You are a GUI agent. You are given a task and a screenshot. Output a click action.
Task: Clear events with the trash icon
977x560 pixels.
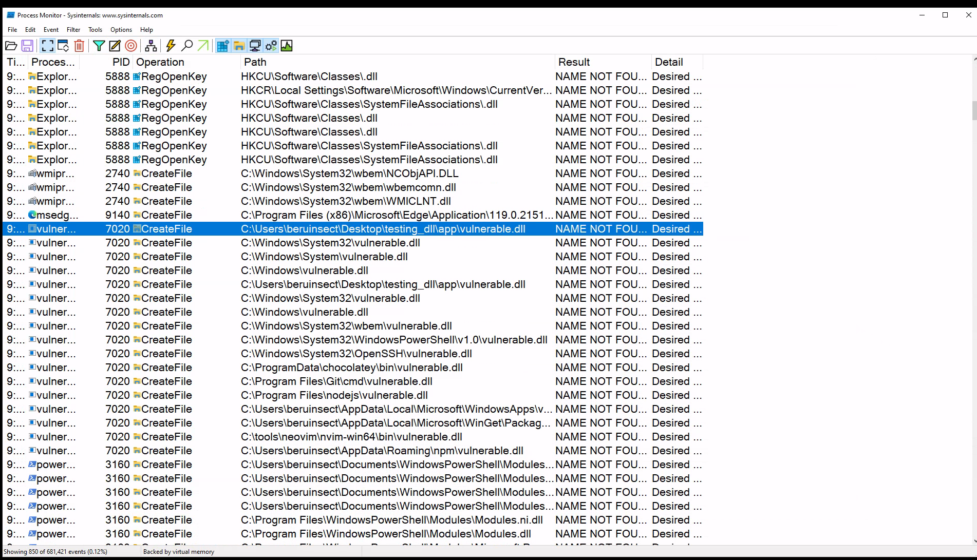(x=79, y=46)
